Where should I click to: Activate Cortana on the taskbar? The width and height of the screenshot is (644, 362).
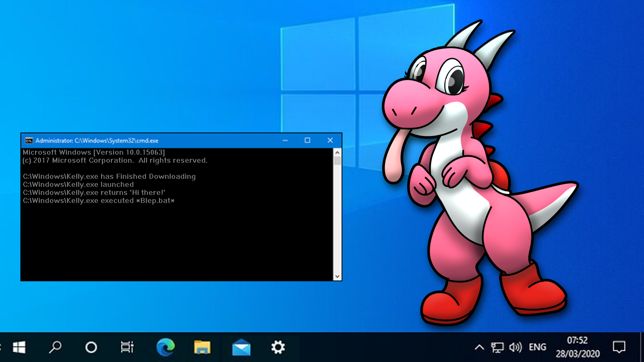tap(91, 347)
